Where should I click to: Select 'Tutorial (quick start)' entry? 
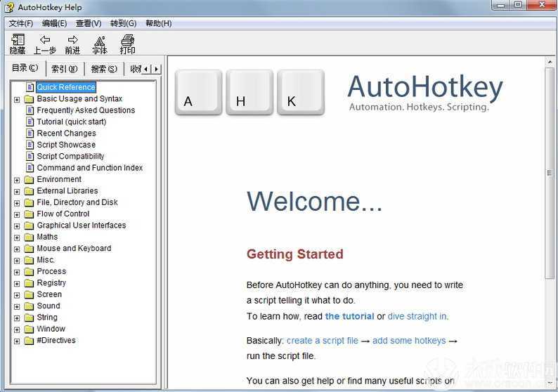[x=72, y=122]
